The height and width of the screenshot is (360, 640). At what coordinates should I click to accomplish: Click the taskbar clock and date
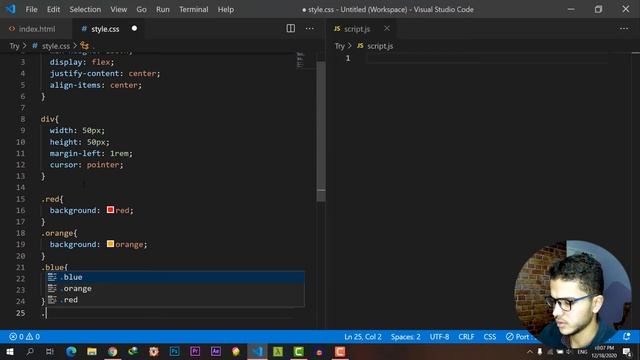(x=604, y=352)
